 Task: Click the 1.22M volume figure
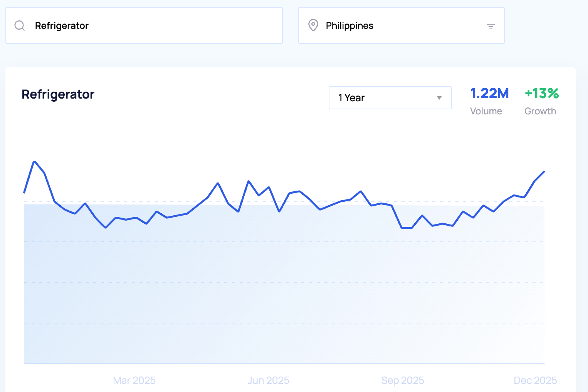[x=489, y=94]
